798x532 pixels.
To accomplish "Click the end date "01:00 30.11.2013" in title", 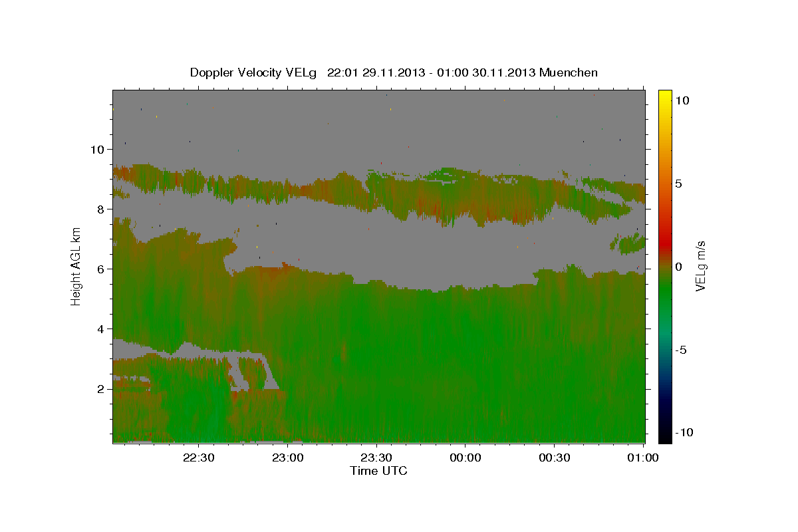I will click(x=486, y=72).
